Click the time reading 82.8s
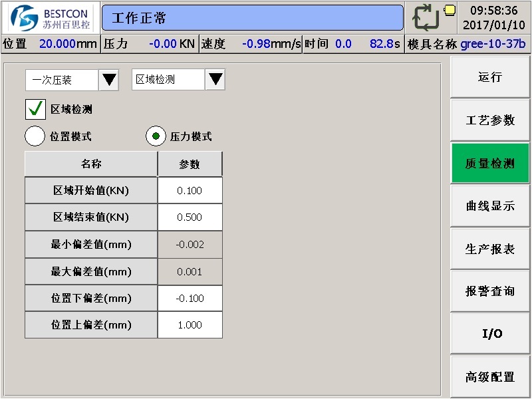The width and height of the screenshot is (532, 399). coord(385,44)
